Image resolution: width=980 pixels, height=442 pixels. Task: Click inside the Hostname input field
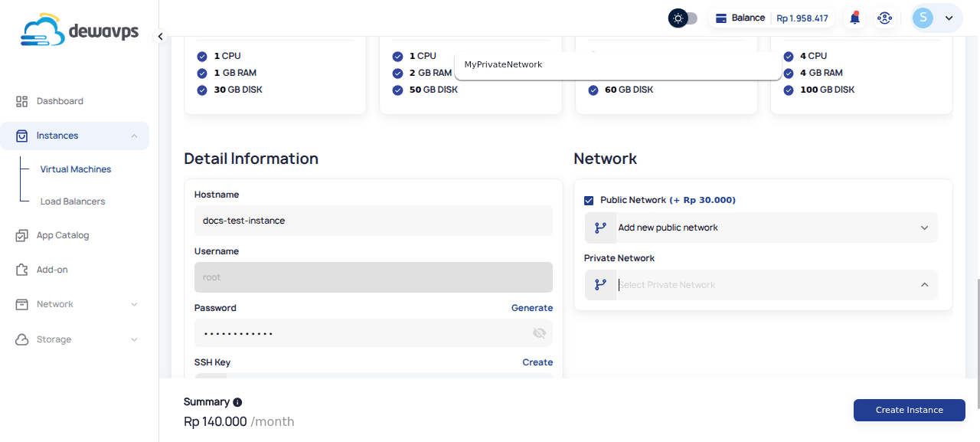(x=373, y=220)
